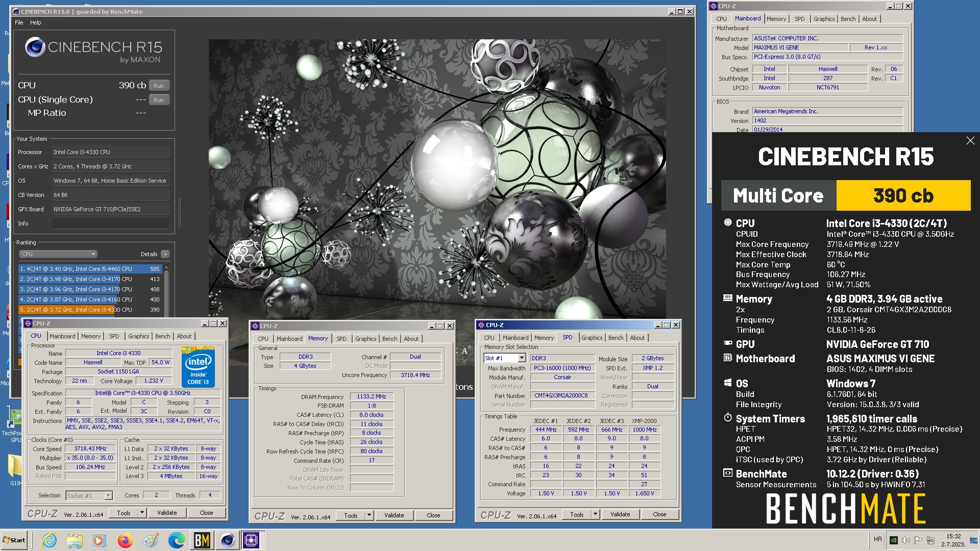Run the CPU multi-core benchmark
Screen dimensions: 980x551
(x=159, y=86)
